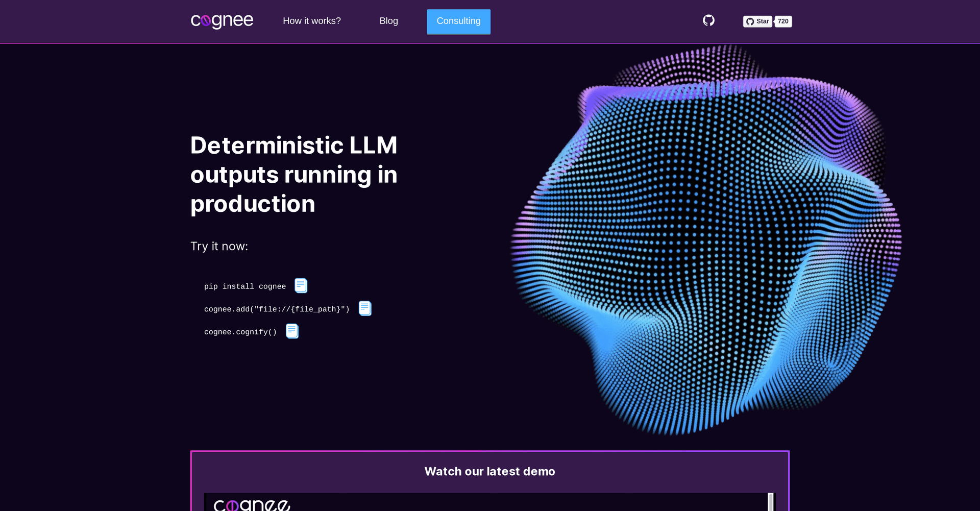The width and height of the screenshot is (980, 511).
Task: Open the GitHub octocat icon link
Action: [708, 20]
